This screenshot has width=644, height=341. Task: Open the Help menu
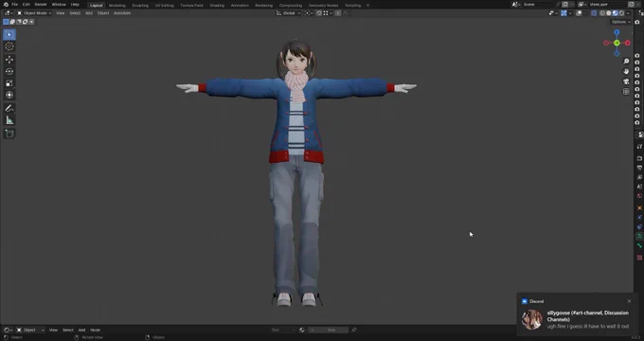pyautogui.click(x=75, y=5)
